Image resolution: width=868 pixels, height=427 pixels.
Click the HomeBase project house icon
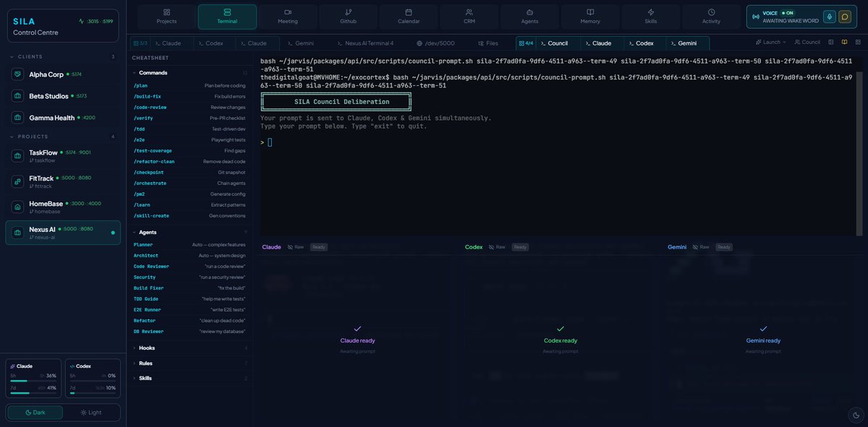tap(17, 207)
